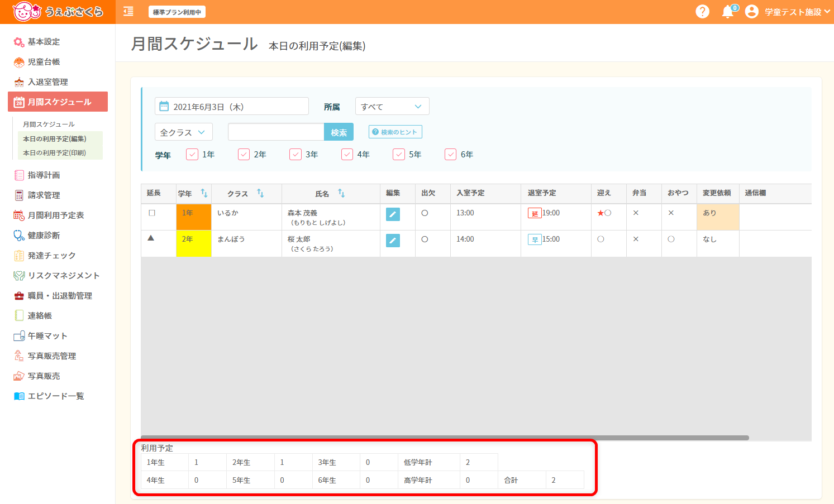Click the calendar icon in the date field
The image size is (834, 504).
(164, 106)
